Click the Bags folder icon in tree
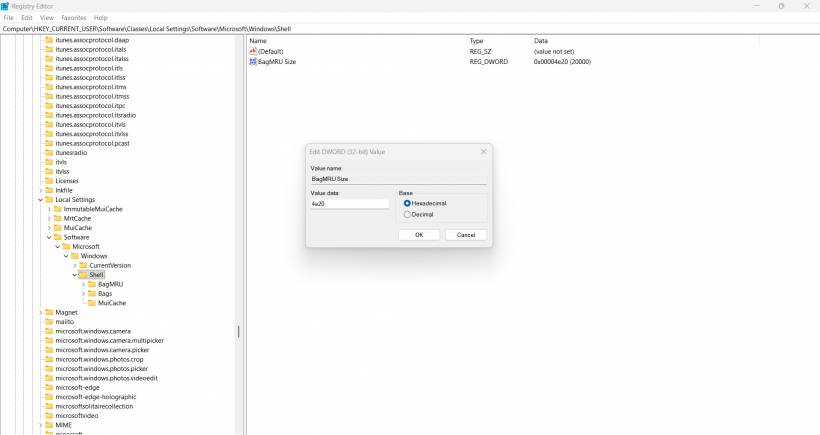 pos(92,293)
